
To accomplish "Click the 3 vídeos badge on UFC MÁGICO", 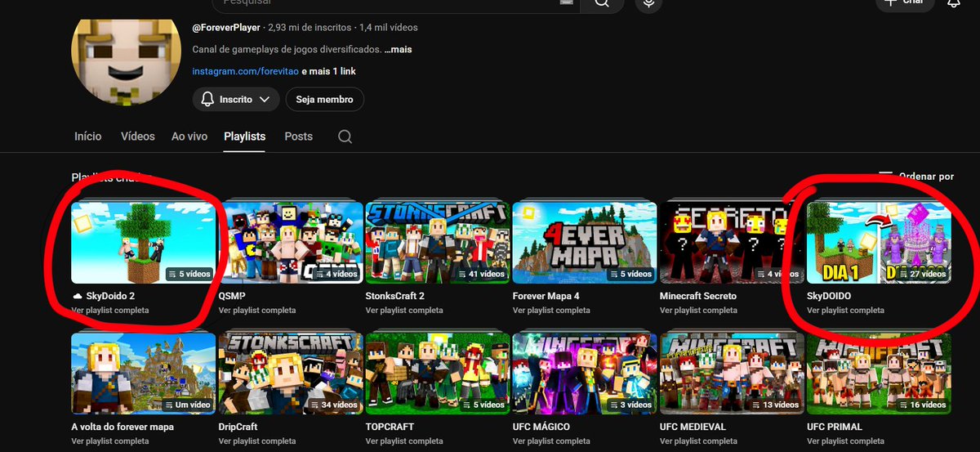I will (630, 405).
